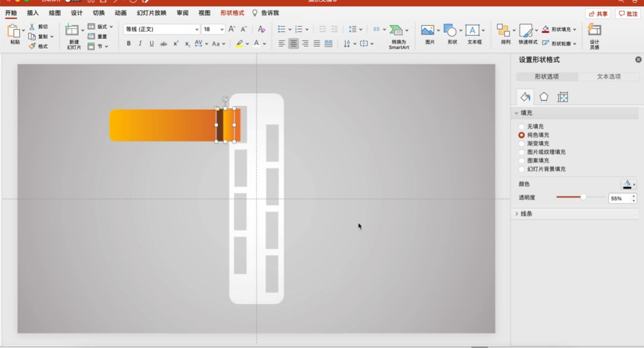Click the Share (共享) button

click(597, 14)
